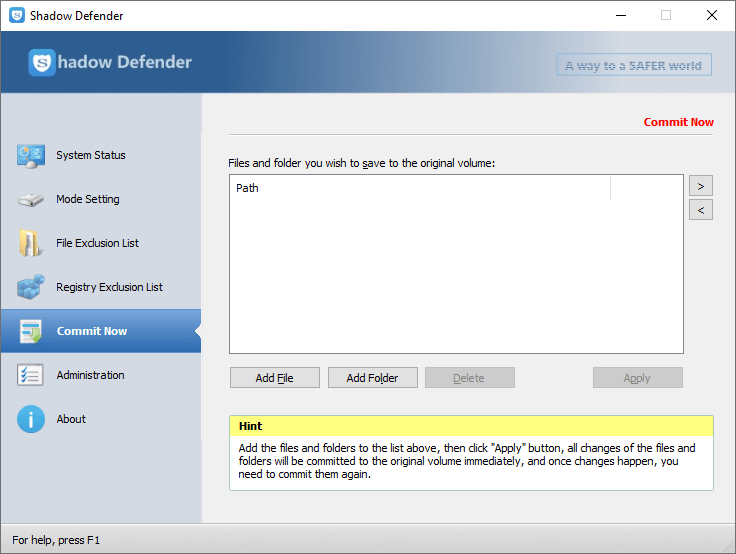Screen dimensions: 736x554
Task: Open the Administration section
Action: click(101, 375)
